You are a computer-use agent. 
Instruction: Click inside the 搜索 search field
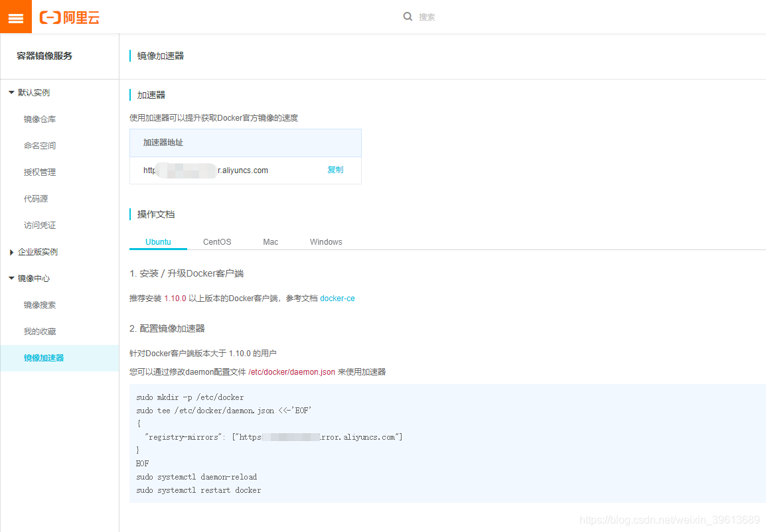click(438, 16)
